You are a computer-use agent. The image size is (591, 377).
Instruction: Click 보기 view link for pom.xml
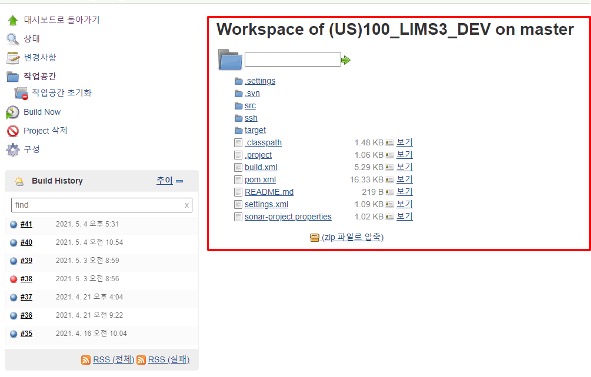tap(404, 179)
